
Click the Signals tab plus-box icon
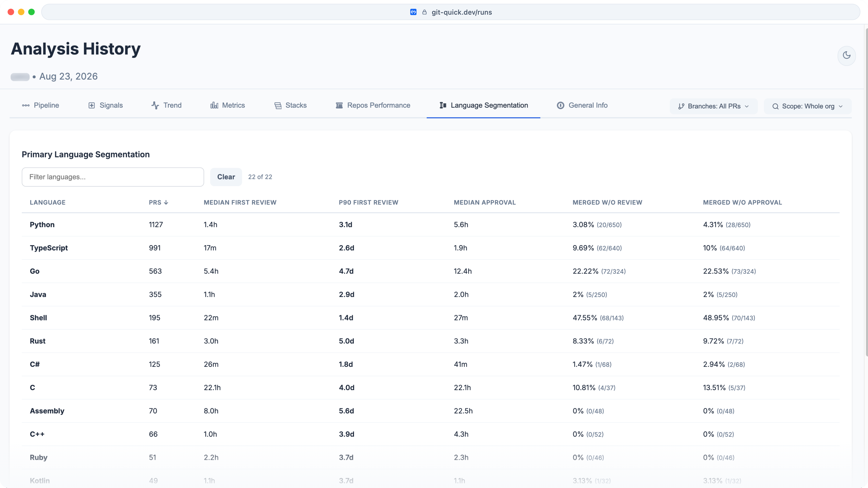92,105
